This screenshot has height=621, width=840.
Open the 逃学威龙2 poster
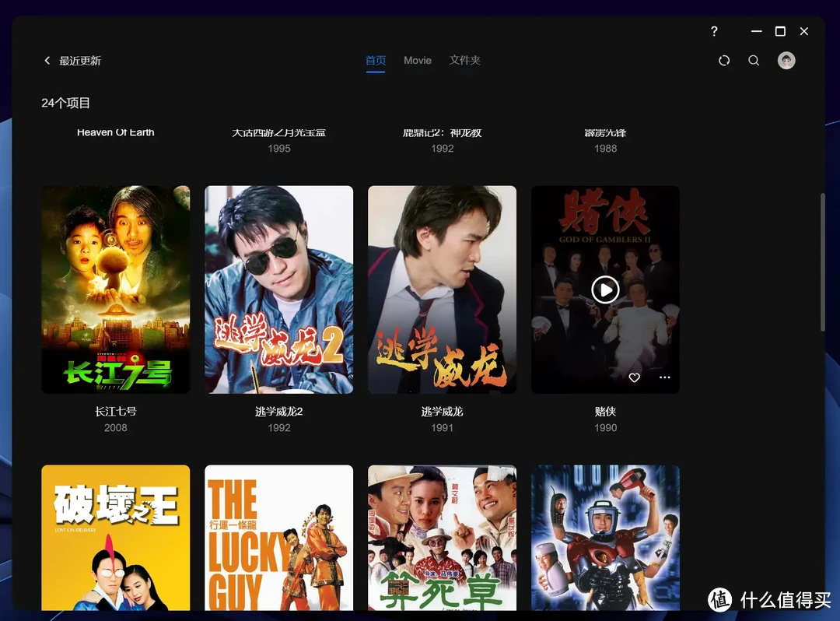coord(279,289)
